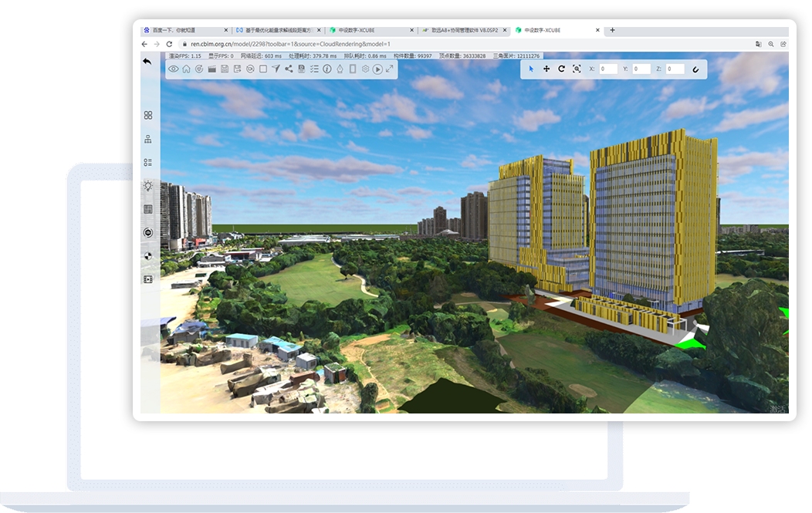The width and height of the screenshot is (812, 513).
Task: Select the rotate tool
Action: [x=561, y=69]
